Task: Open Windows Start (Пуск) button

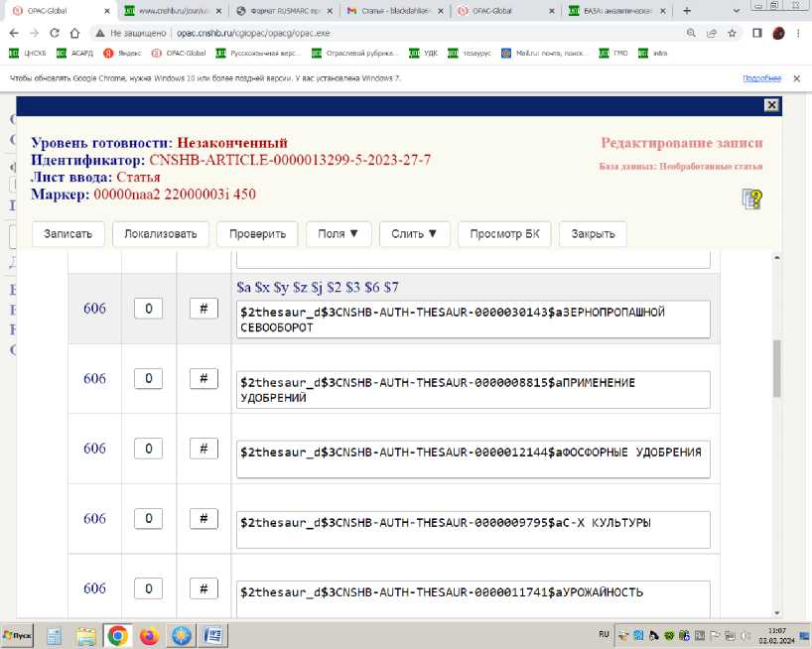Action: point(17,636)
